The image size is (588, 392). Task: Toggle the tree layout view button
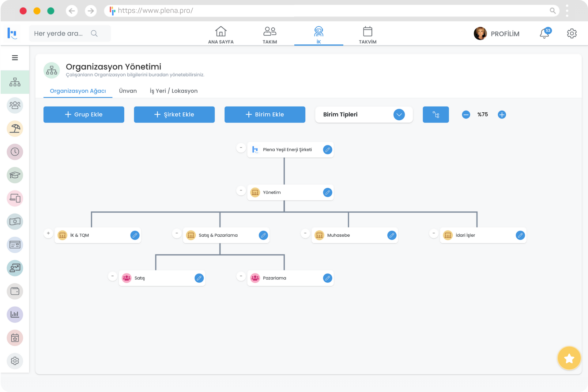tap(435, 115)
